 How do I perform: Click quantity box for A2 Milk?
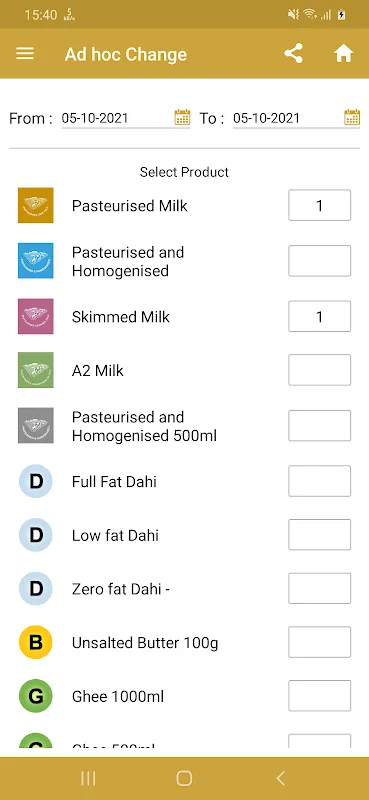click(319, 370)
